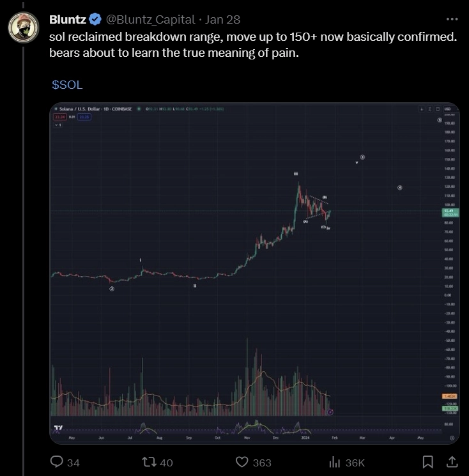This screenshot has height=476, width=469.
Task: Open tweet more options menu
Action: click(452, 19)
